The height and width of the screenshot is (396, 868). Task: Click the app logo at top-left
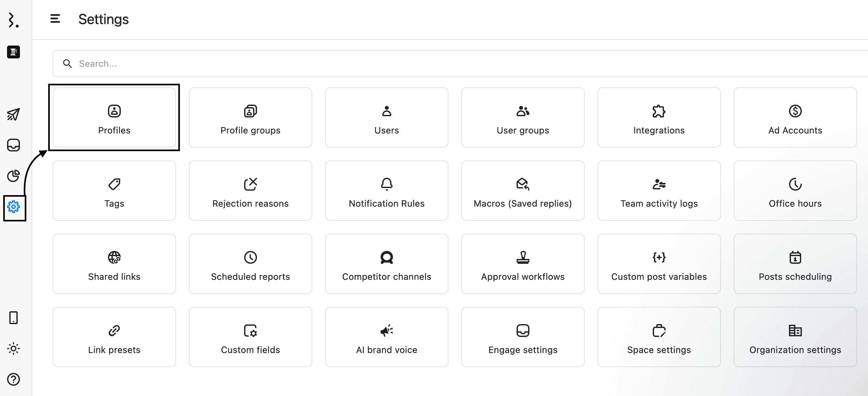click(13, 20)
